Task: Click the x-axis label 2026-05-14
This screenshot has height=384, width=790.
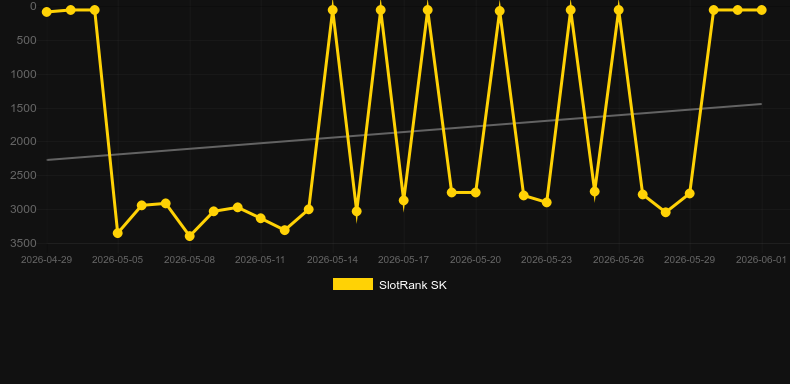Action: (x=333, y=260)
